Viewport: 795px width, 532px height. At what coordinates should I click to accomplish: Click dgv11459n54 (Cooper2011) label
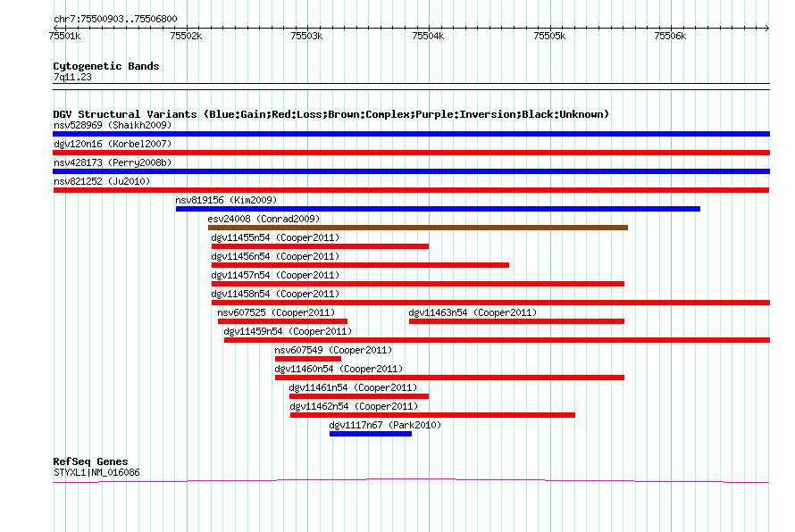(x=288, y=331)
